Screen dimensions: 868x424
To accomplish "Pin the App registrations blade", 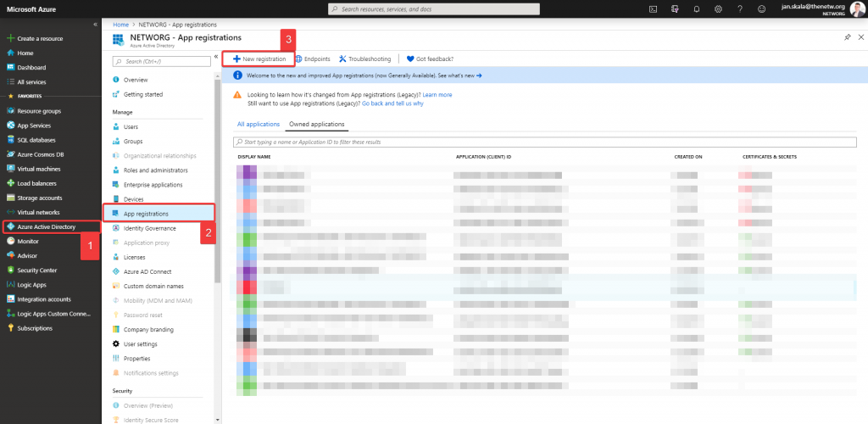I will (848, 37).
